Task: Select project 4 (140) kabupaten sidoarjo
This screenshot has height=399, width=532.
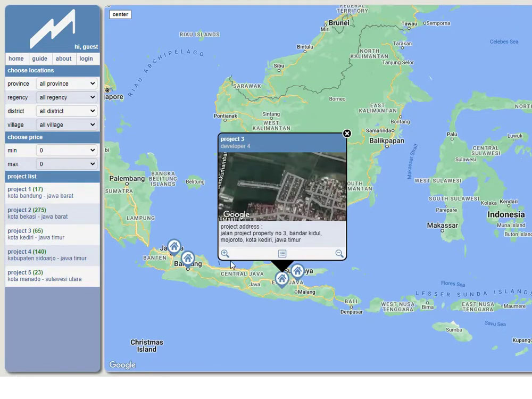Action: (53, 255)
